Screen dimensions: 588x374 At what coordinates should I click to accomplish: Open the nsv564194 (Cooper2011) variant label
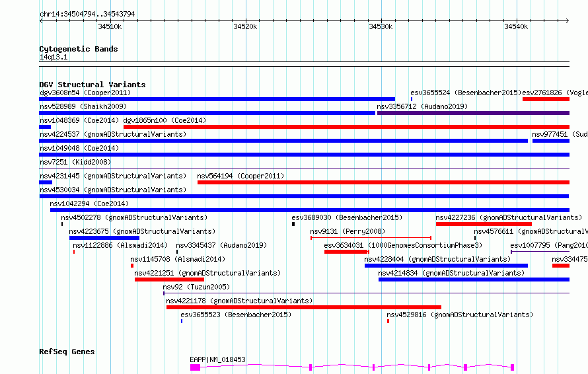pyautogui.click(x=240, y=176)
